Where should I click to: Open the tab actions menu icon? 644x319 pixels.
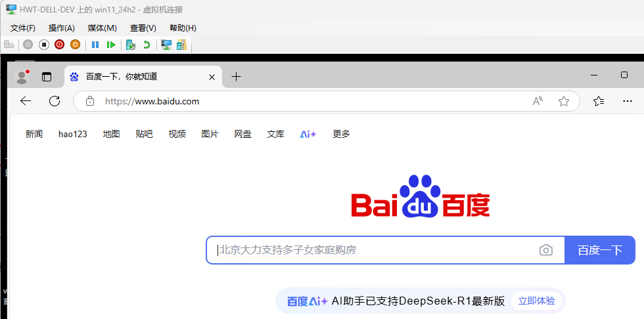pyautogui.click(x=47, y=77)
